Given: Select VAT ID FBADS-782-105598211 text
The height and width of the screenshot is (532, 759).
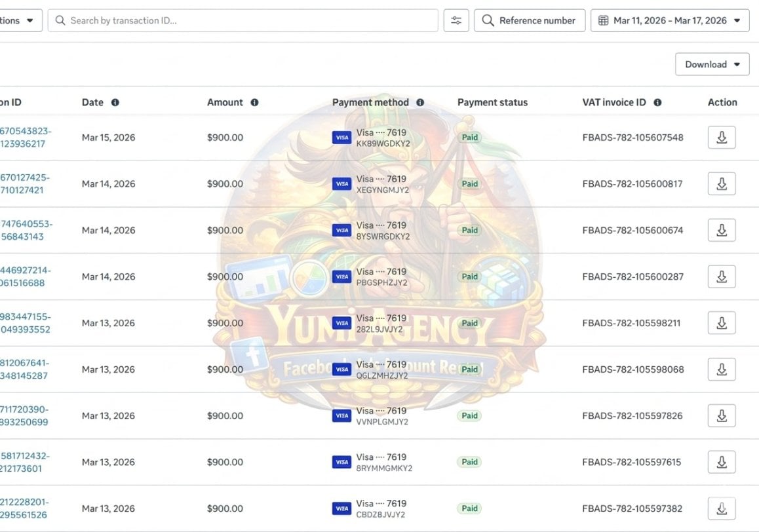Looking at the screenshot, I should pyautogui.click(x=631, y=323).
